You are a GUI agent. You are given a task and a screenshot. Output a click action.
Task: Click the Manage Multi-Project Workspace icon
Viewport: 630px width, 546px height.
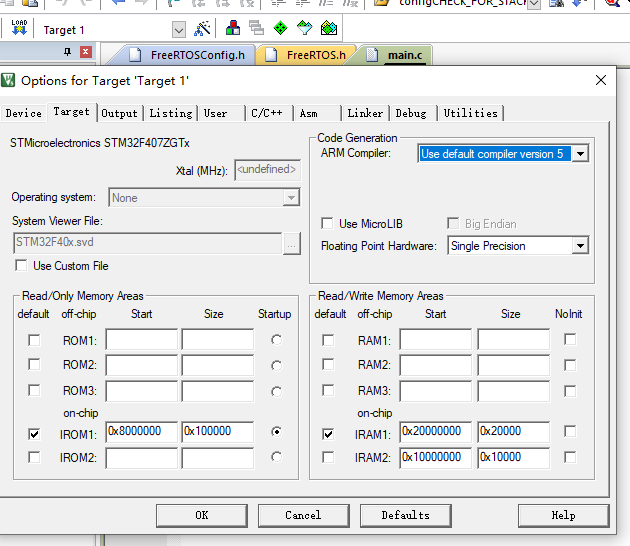[x=256, y=28]
